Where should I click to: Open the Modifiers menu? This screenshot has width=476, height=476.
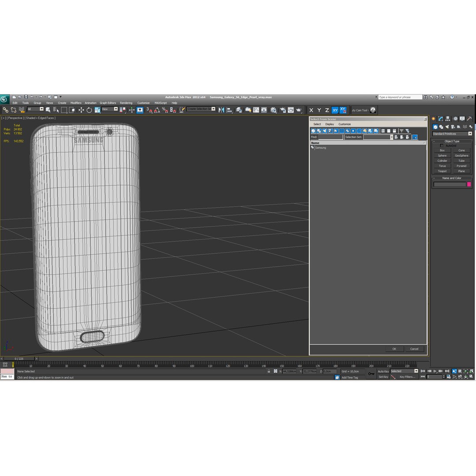76,103
